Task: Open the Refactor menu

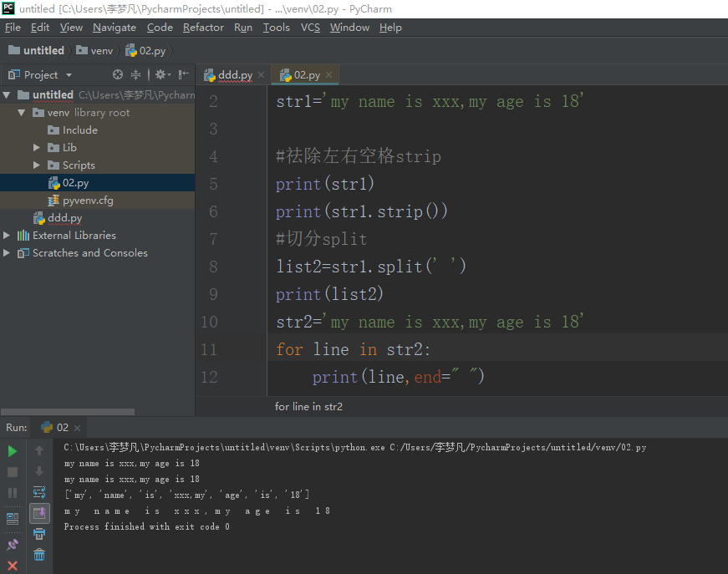Action: click(203, 28)
